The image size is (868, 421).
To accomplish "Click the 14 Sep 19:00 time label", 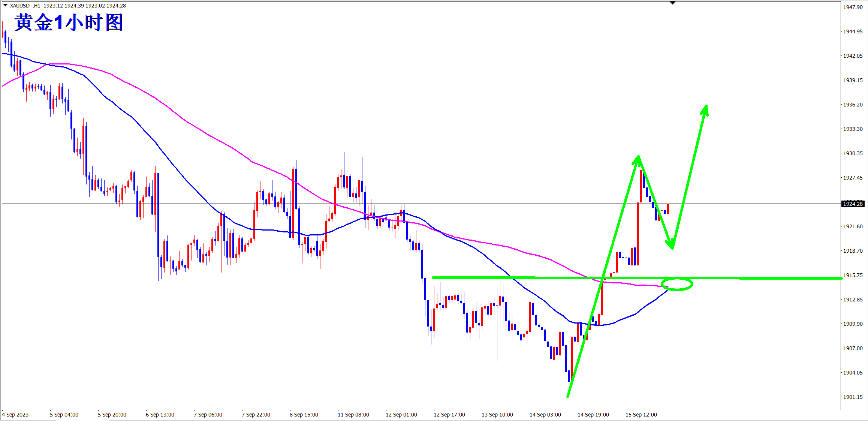I will pyautogui.click(x=593, y=415).
